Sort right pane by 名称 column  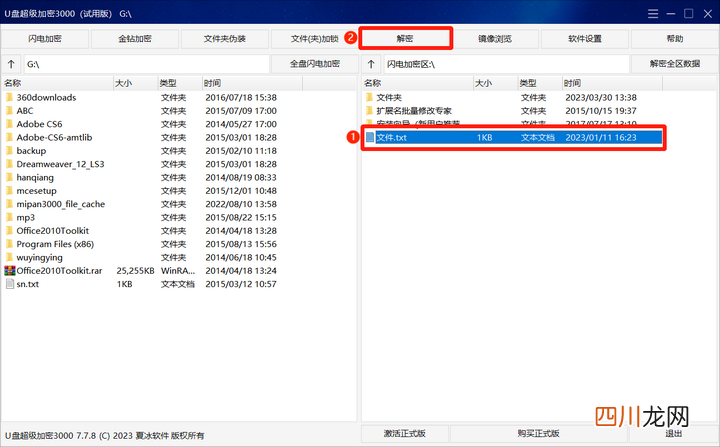click(x=417, y=83)
